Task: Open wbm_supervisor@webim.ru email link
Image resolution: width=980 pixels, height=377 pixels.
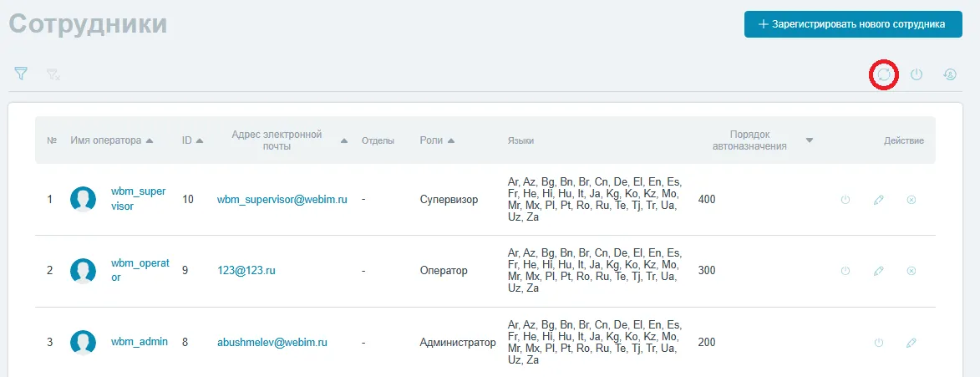Action: pyautogui.click(x=282, y=200)
